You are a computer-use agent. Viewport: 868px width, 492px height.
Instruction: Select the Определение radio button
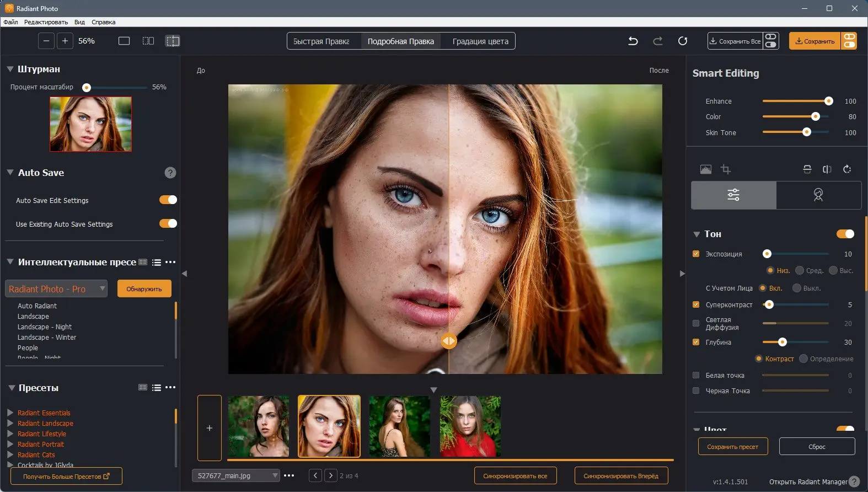[803, 359]
